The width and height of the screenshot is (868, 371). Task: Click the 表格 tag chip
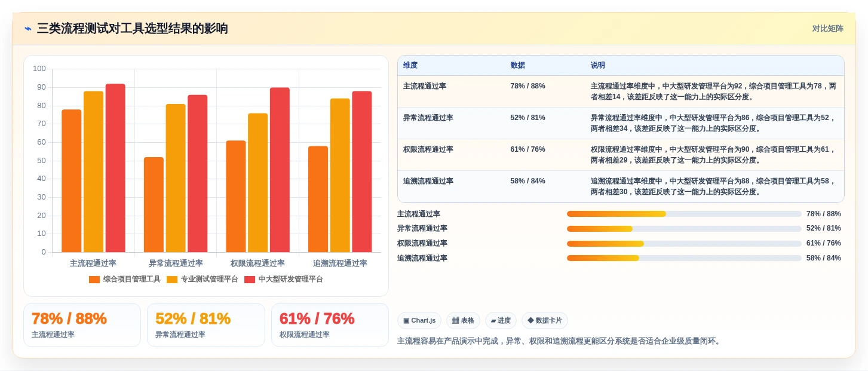pos(463,321)
